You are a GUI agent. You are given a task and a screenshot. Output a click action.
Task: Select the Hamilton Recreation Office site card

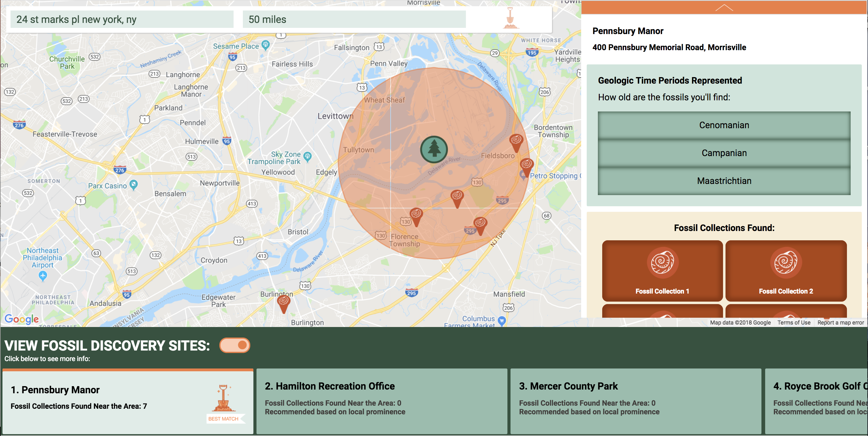(x=381, y=401)
